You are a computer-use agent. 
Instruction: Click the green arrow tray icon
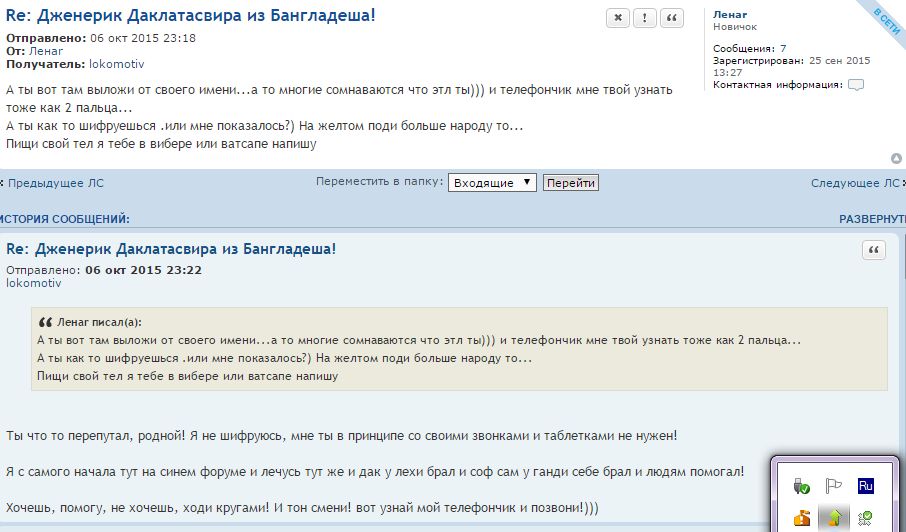point(833,517)
